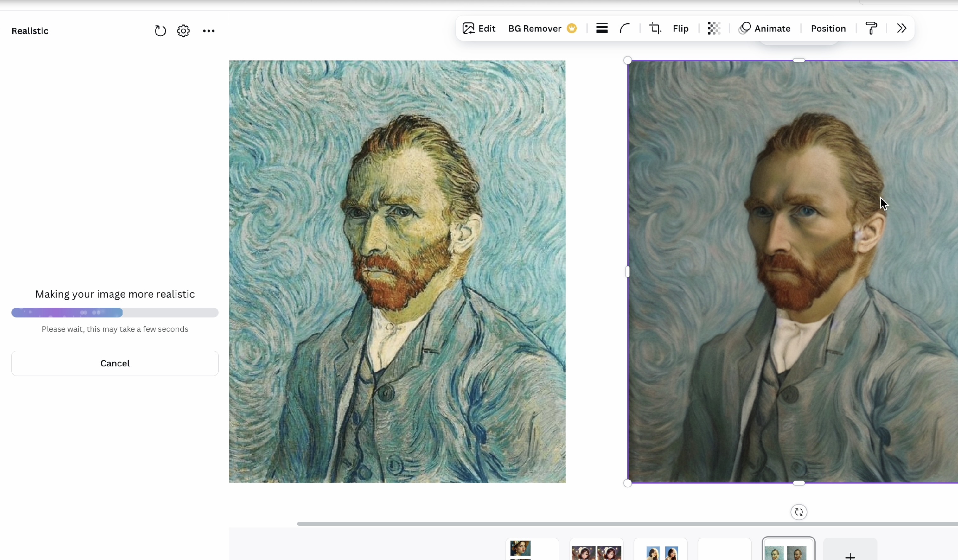Click the progress bar for realistic rendering
958x560 pixels.
(x=115, y=313)
